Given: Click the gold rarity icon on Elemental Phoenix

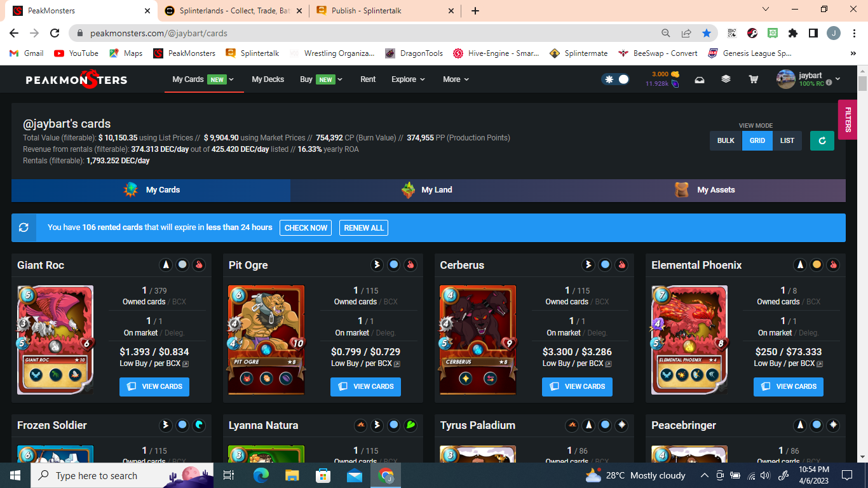Looking at the screenshot, I should pos(817,265).
